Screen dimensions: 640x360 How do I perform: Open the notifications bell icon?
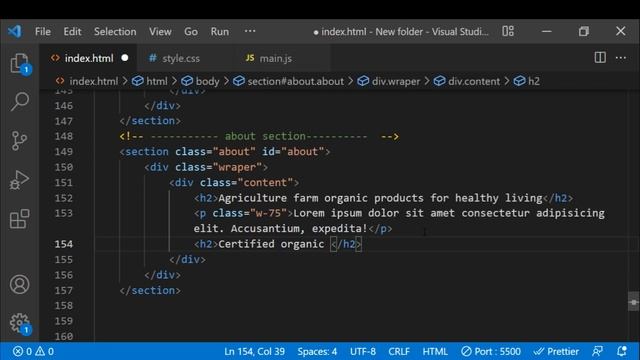tap(622, 351)
